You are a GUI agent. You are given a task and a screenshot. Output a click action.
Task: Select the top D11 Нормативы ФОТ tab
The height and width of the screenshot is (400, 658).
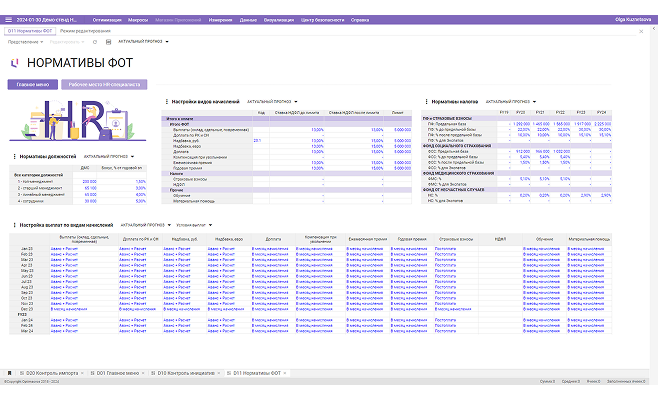pos(30,31)
